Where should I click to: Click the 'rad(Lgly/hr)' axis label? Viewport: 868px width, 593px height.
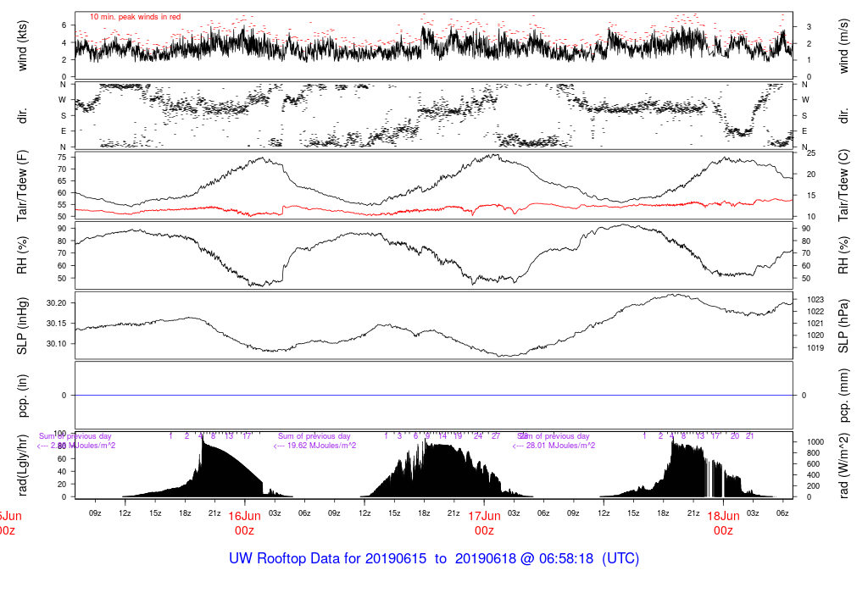click(22, 465)
